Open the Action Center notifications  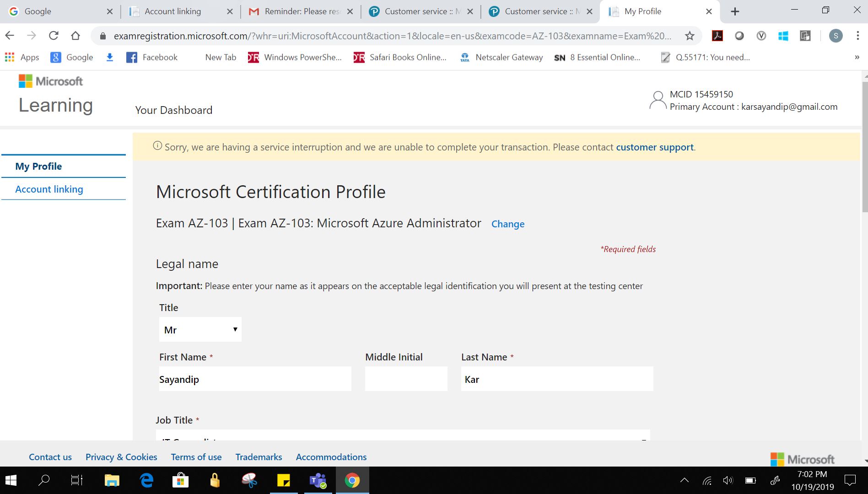click(x=850, y=480)
